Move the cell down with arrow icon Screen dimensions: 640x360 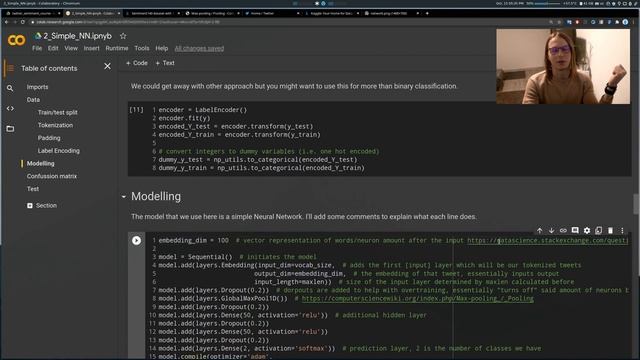(551, 231)
